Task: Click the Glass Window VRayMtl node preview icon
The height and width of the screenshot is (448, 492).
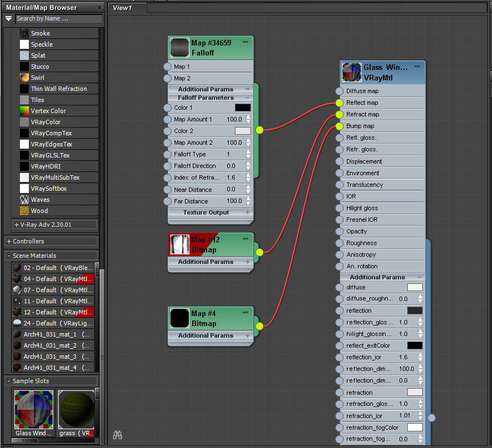Action: click(351, 73)
